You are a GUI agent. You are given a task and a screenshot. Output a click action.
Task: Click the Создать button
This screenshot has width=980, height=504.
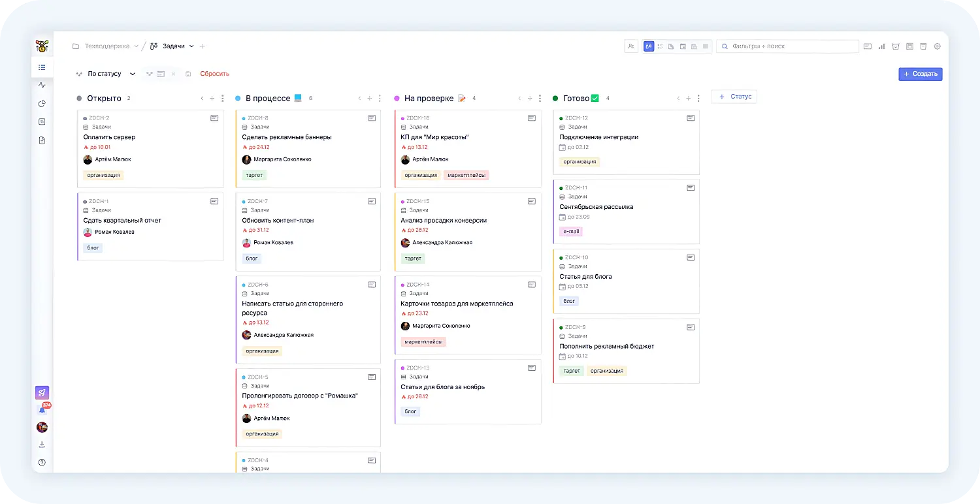tap(921, 74)
